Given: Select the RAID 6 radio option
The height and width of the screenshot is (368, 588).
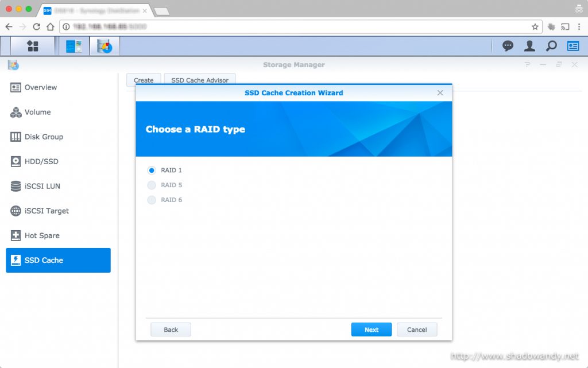Looking at the screenshot, I should pos(152,200).
